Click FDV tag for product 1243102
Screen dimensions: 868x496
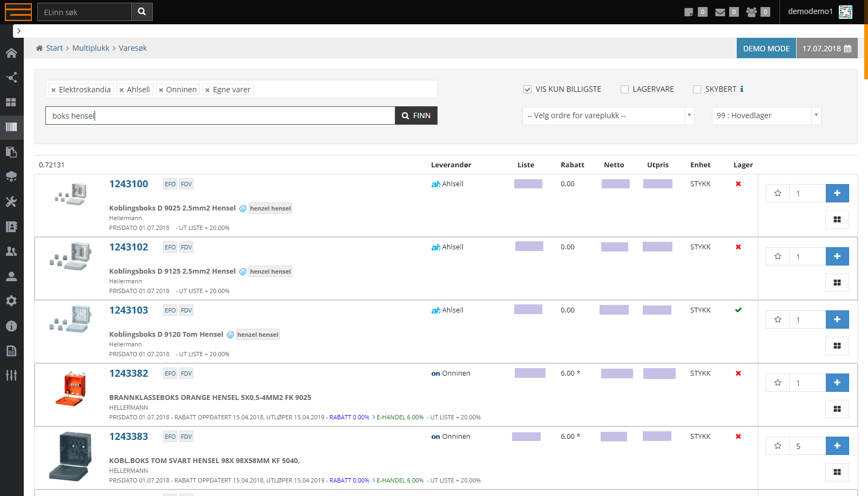[x=186, y=247]
